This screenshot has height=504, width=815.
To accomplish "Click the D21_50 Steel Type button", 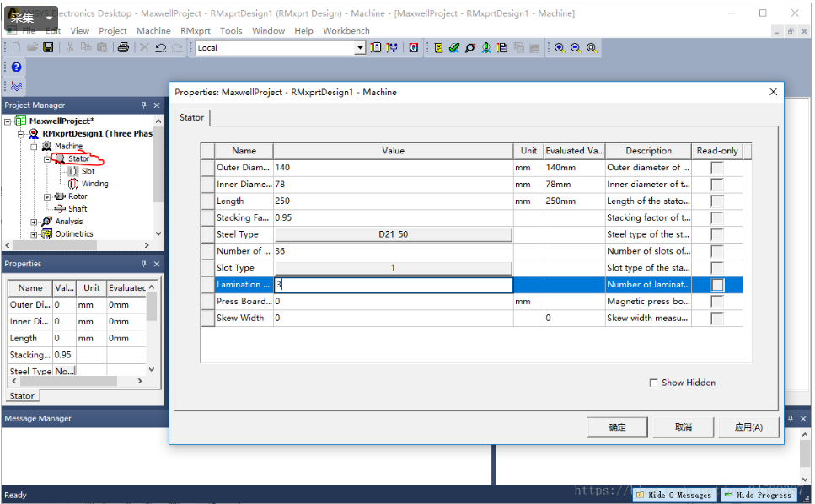I will click(x=393, y=234).
